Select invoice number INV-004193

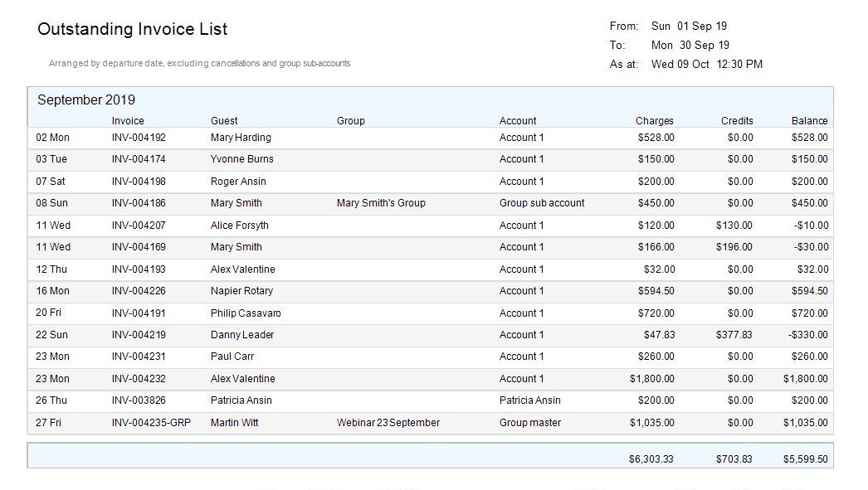coord(139,269)
